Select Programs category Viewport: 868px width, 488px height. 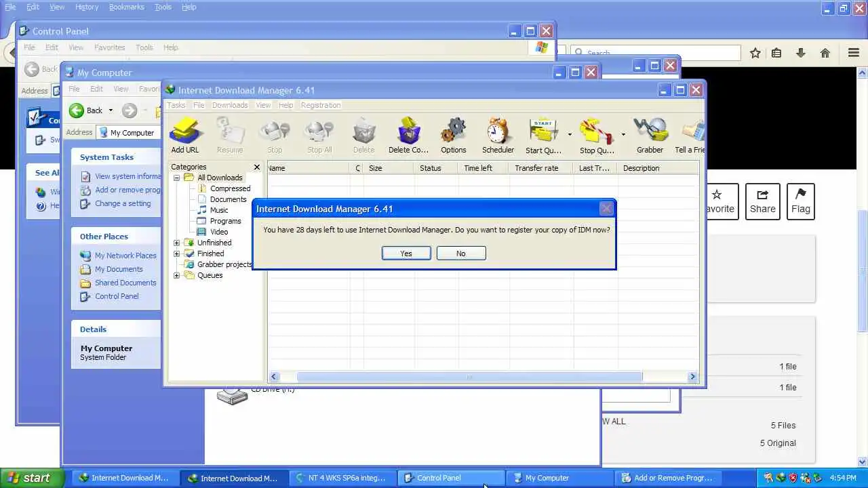[225, 221]
